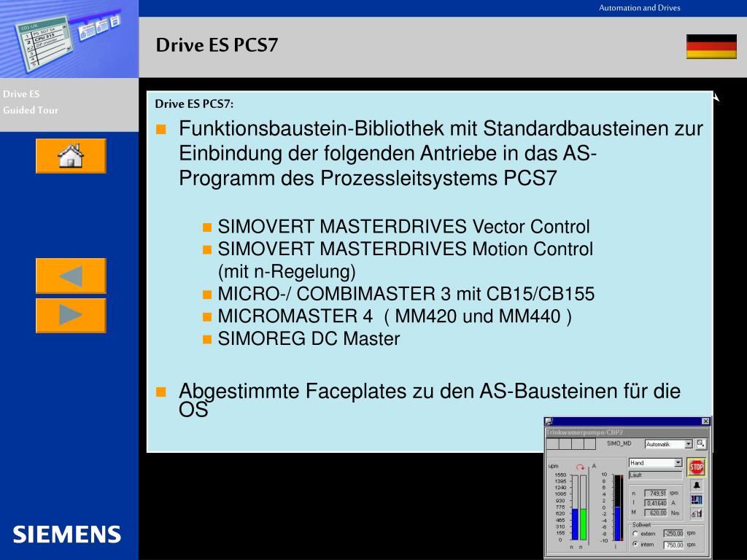This screenshot has width=747, height=560.
Task: Select the extern setpoint radio button
Action: tap(635, 533)
